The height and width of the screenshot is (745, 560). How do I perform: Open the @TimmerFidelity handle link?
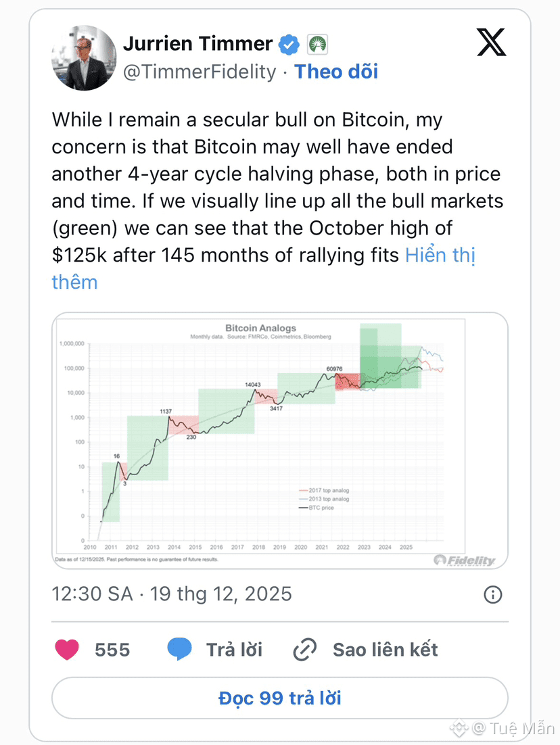200,72
